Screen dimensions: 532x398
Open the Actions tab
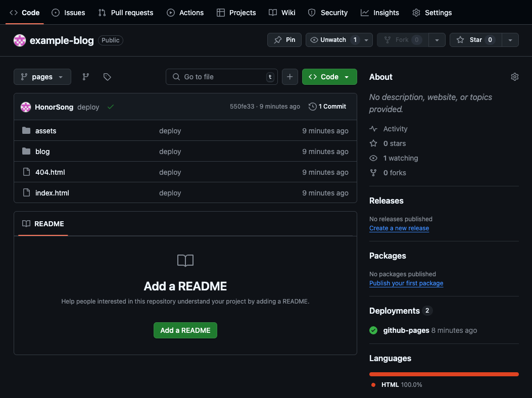click(x=185, y=13)
